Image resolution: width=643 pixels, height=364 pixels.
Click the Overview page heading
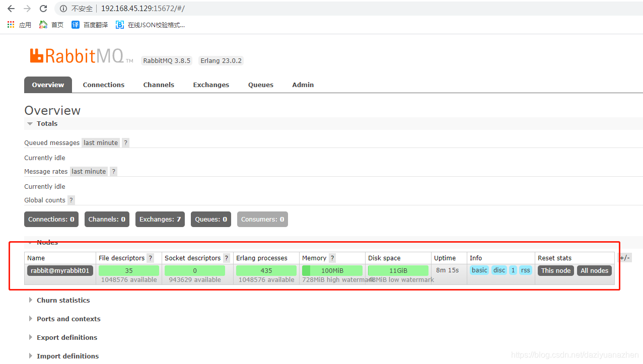(x=52, y=111)
